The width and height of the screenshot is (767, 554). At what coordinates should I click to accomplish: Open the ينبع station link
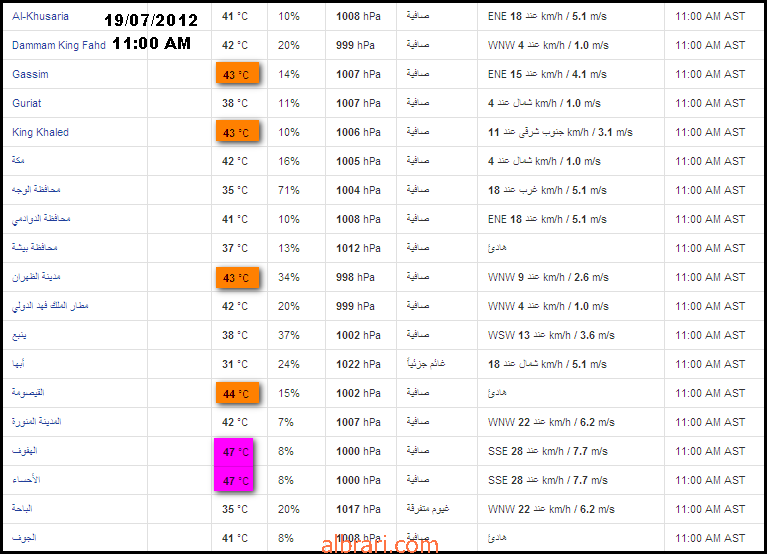coord(19,335)
